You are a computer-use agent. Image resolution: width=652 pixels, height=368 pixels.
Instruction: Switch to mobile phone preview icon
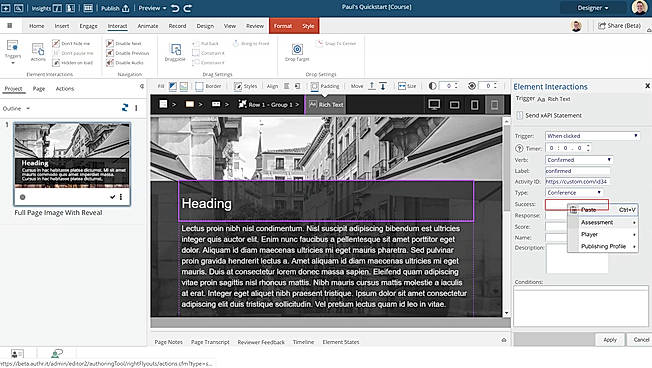pos(474,105)
